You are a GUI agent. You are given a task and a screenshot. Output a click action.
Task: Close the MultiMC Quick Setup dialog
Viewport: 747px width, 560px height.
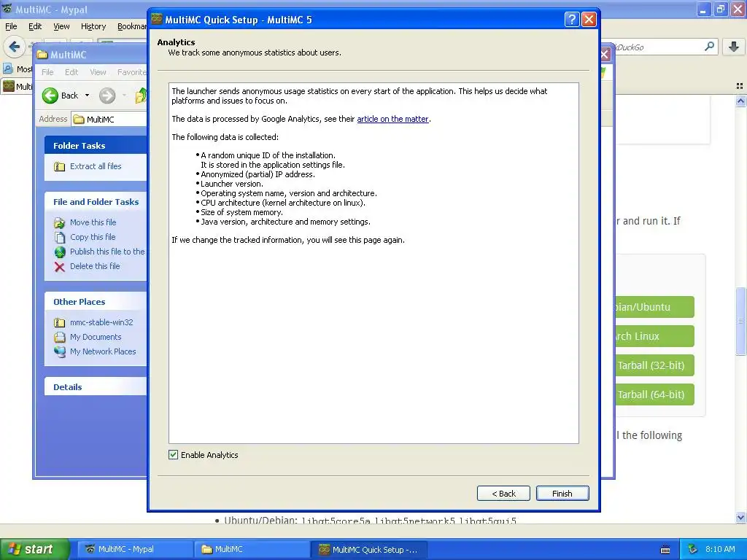(589, 20)
